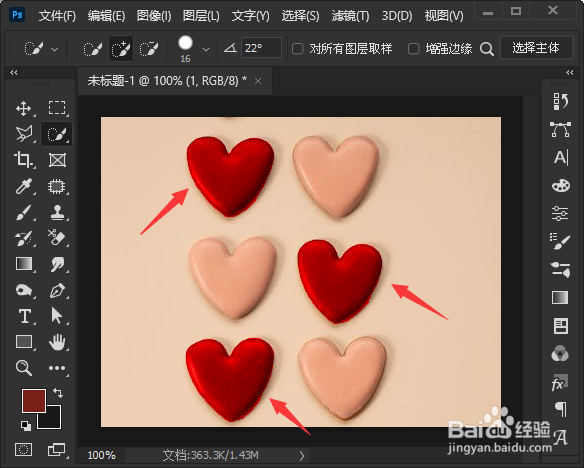
Task: Open the Edit Toolbar three-dots menu
Action: (x=57, y=368)
